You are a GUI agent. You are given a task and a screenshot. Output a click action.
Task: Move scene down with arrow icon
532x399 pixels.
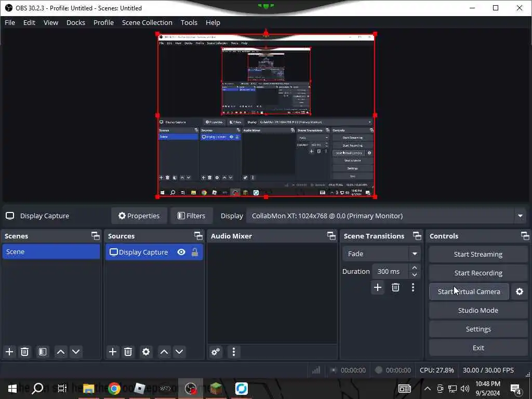point(76,352)
